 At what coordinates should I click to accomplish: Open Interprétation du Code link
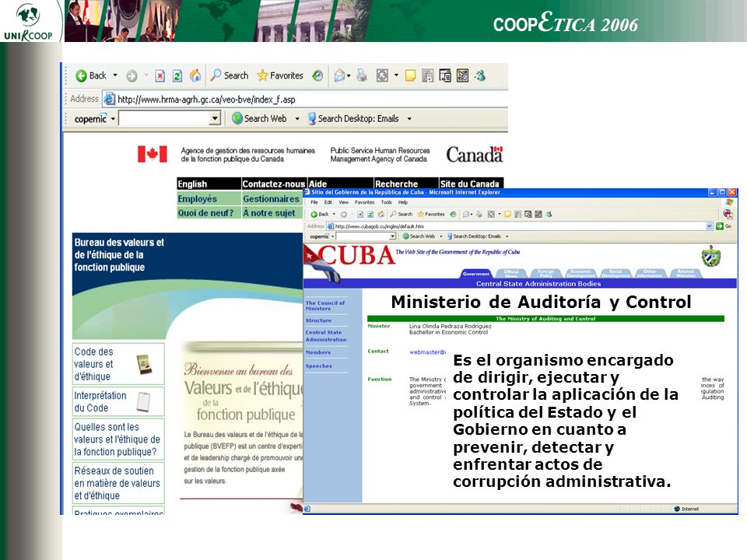click(118, 401)
